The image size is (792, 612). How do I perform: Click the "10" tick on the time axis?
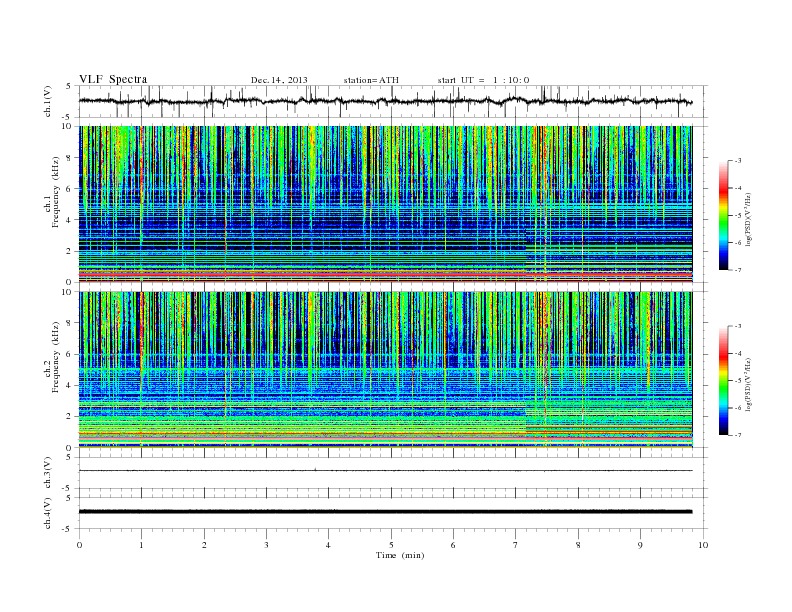[x=703, y=545]
